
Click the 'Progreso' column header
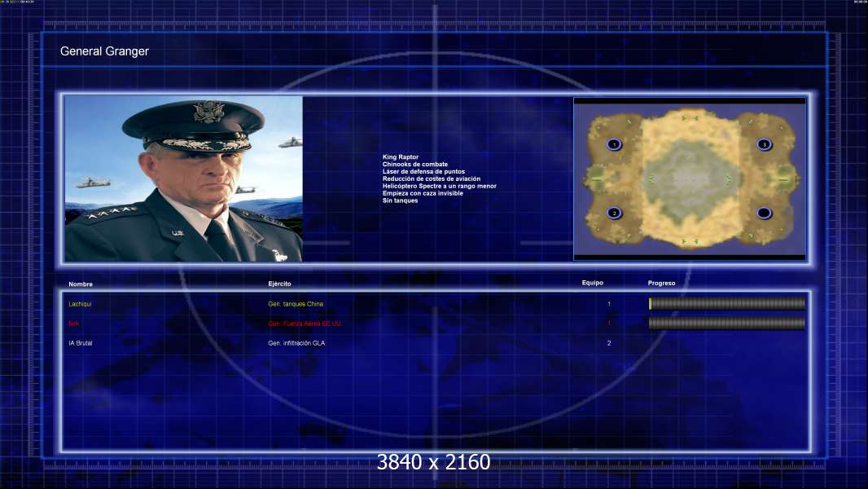(x=661, y=283)
